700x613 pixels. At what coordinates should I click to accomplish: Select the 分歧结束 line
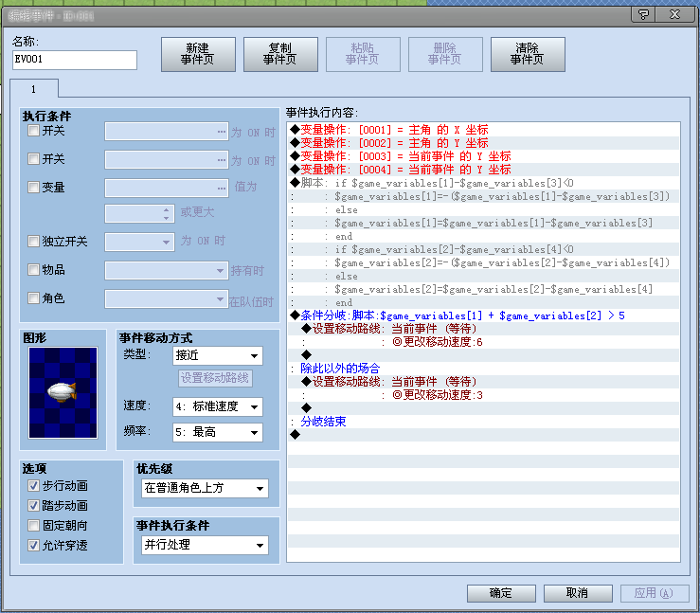coord(483,422)
